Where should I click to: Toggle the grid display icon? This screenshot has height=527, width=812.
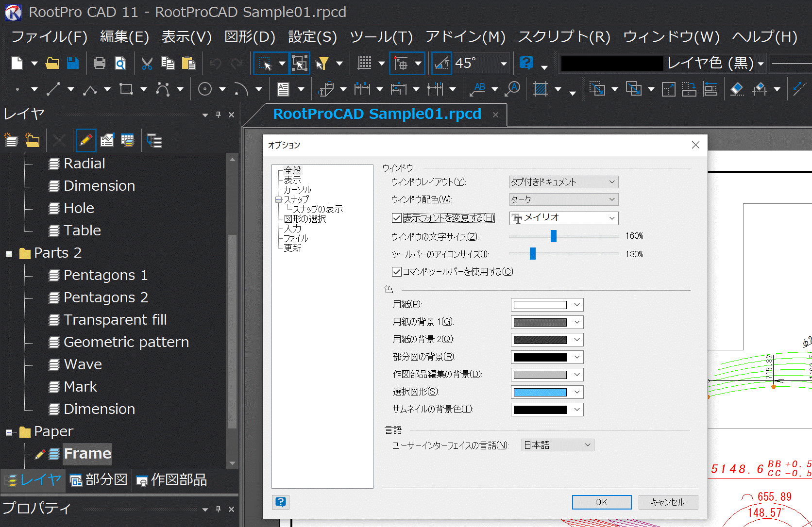pos(365,63)
